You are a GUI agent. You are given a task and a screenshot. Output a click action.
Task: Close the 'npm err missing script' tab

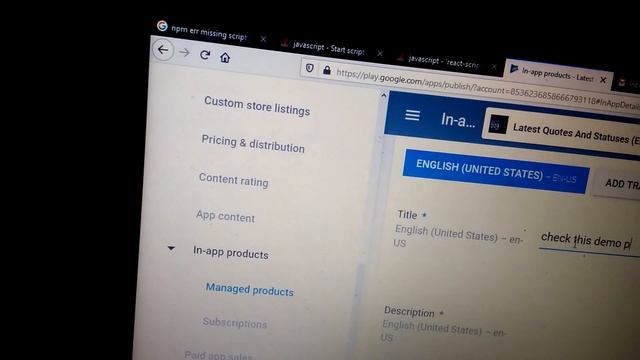263,39
